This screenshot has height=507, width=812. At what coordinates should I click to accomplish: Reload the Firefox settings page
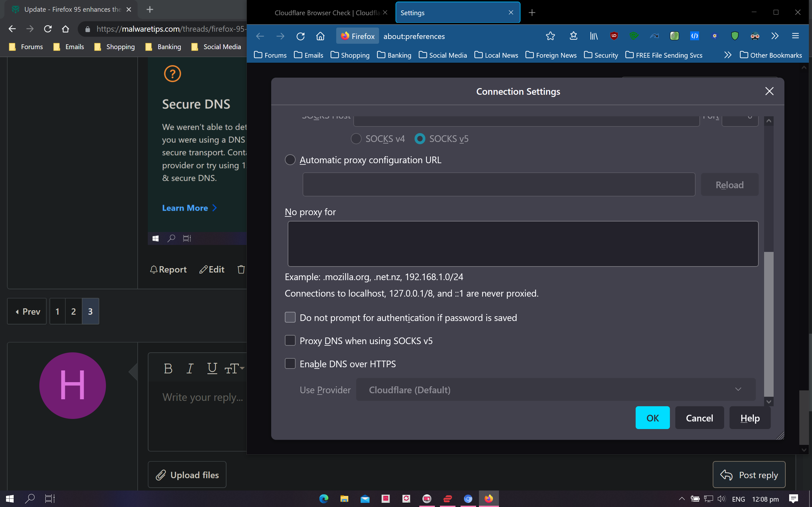300,36
